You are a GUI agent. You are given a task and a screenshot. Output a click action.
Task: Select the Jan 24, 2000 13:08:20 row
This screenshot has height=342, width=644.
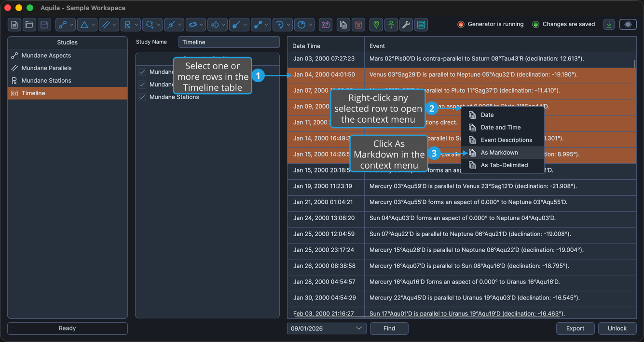point(462,218)
